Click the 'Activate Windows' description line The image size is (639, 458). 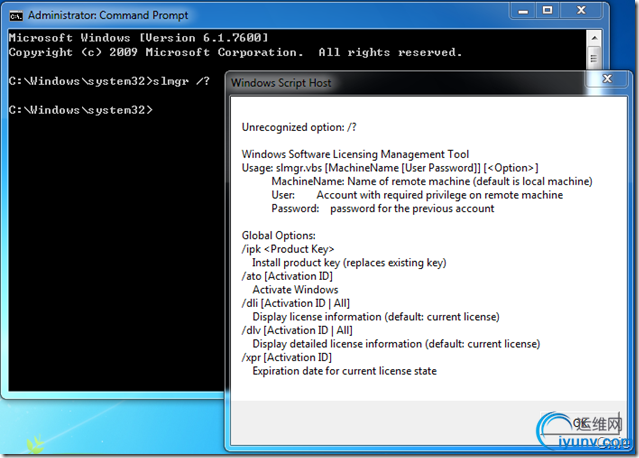point(295,289)
